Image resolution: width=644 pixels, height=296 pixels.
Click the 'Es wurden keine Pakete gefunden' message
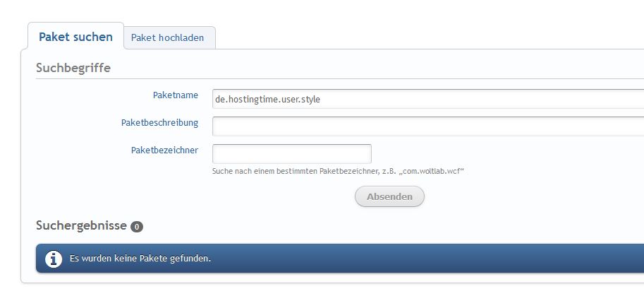tap(140, 259)
